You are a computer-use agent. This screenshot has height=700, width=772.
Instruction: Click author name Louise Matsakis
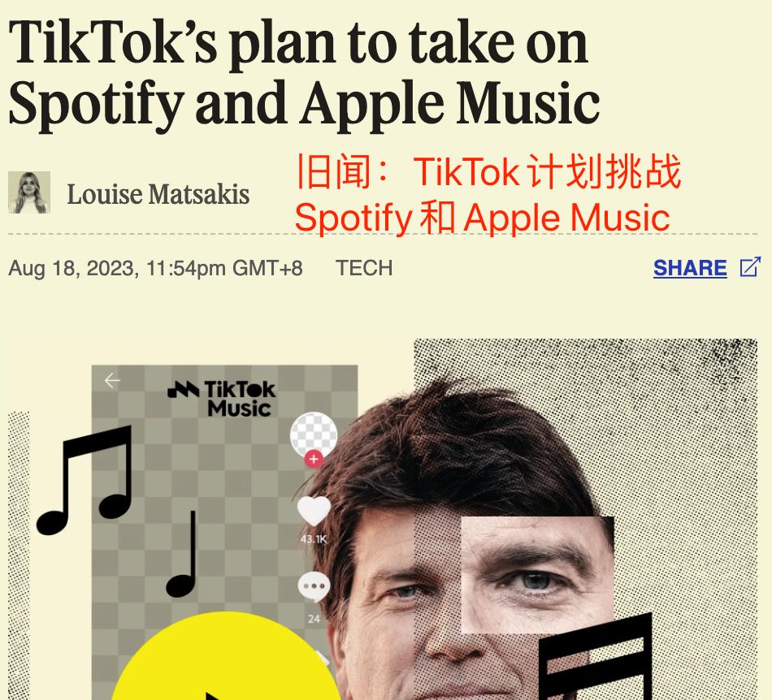[158, 194]
